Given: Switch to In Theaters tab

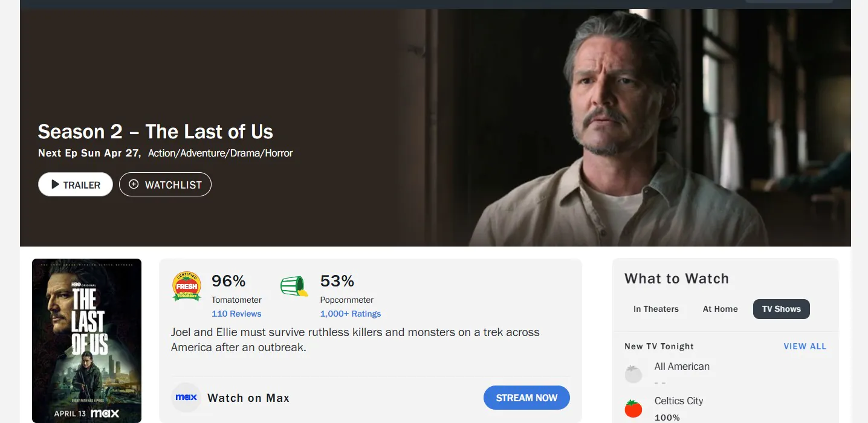Looking at the screenshot, I should [656, 309].
